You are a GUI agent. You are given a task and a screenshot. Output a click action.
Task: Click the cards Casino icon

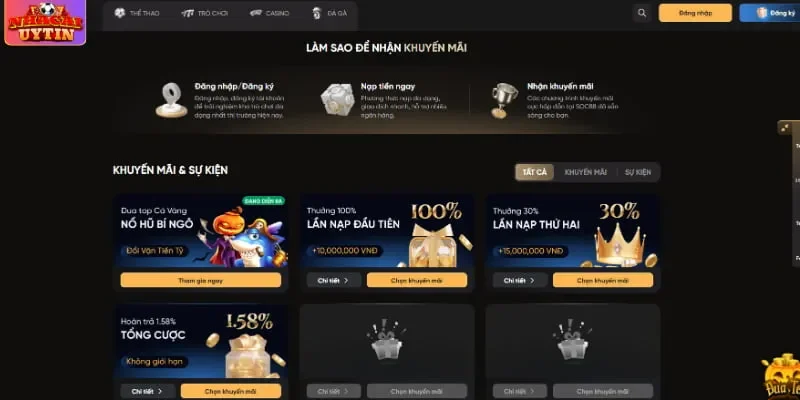[256, 13]
